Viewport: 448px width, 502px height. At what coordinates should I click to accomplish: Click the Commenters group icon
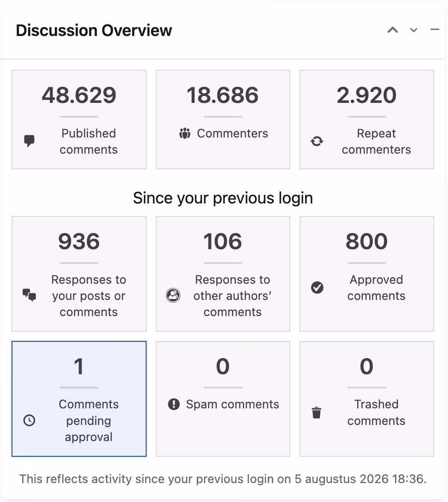[x=184, y=133]
